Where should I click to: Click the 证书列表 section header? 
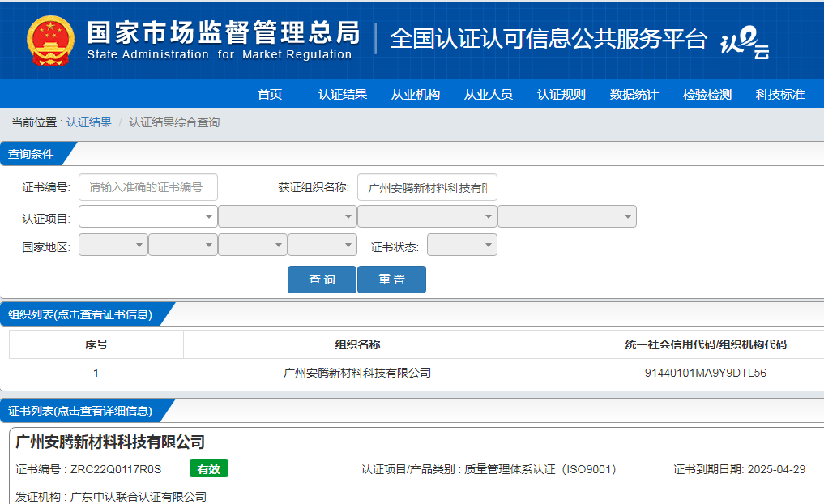pos(80,411)
